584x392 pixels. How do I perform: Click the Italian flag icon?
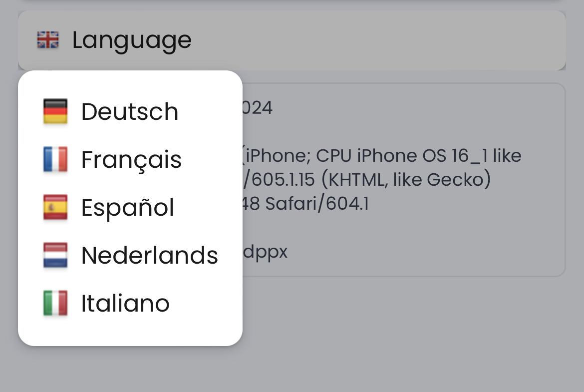click(x=55, y=304)
